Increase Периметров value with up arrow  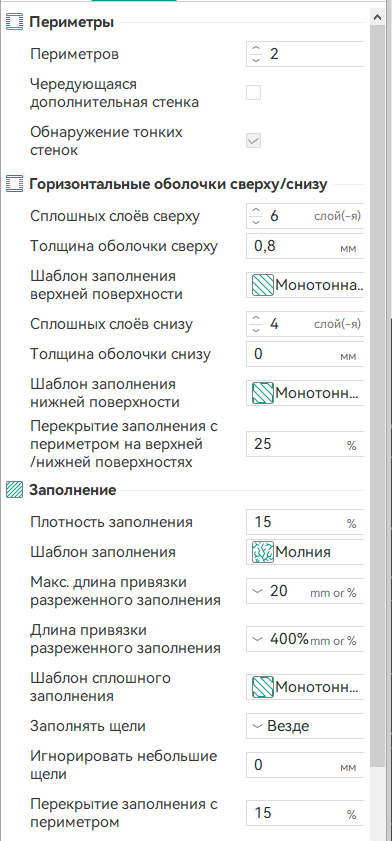[256, 49]
